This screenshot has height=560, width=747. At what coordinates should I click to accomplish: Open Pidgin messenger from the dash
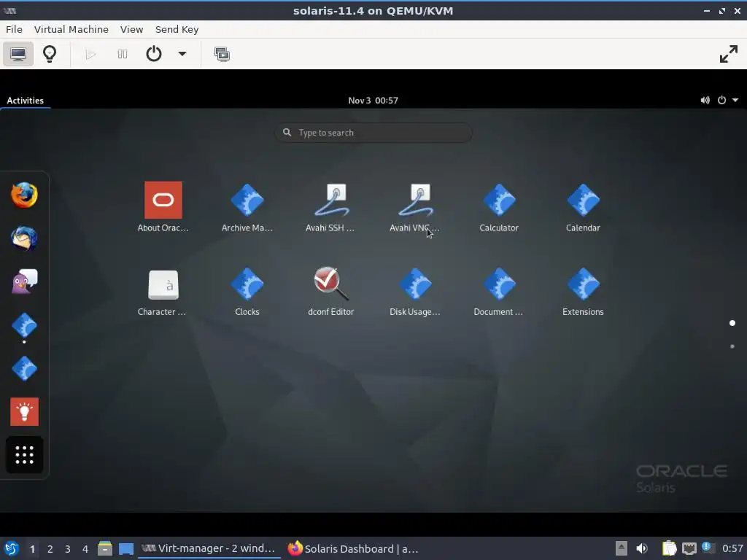pyautogui.click(x=24, y=282)
